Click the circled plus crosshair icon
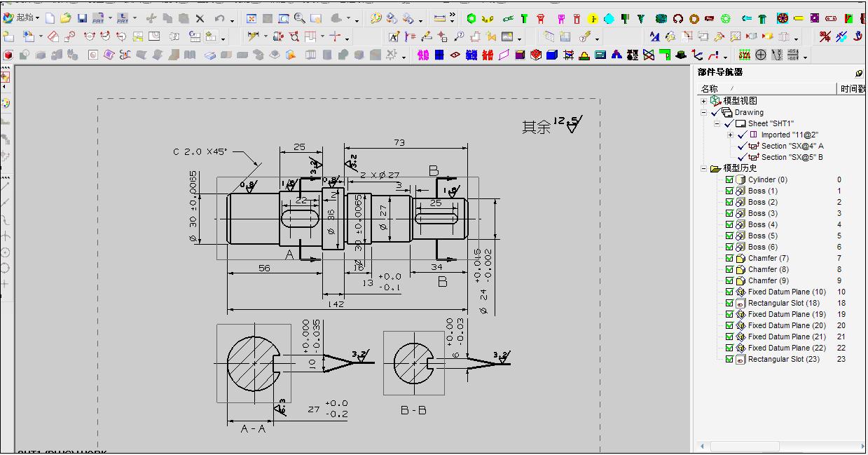Image resolution: width=868 pixels, height=455 pixels. tap(761, 55)
